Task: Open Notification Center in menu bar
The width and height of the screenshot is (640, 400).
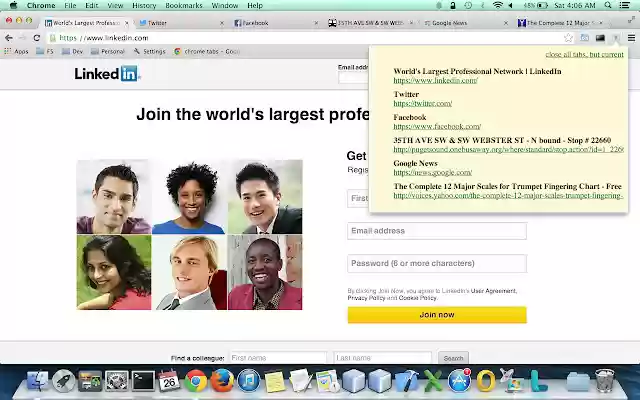Action: click(x=624, y=5)
